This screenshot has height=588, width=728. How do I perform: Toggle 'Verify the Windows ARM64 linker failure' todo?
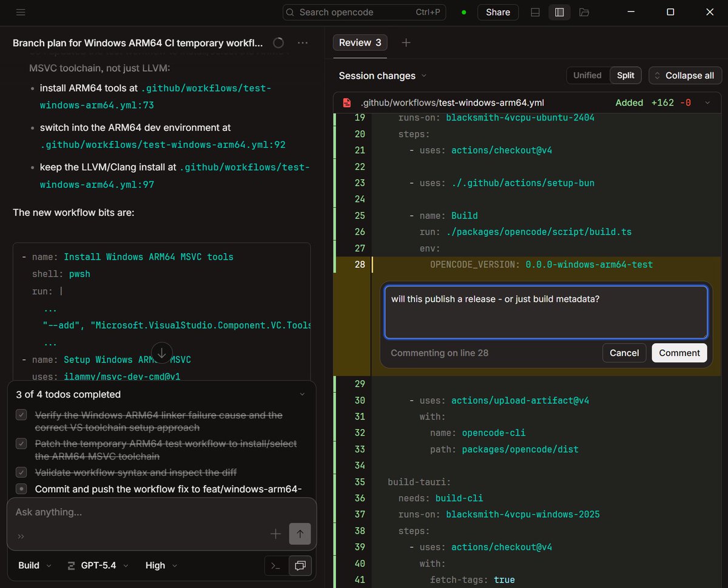pos(21,415)
